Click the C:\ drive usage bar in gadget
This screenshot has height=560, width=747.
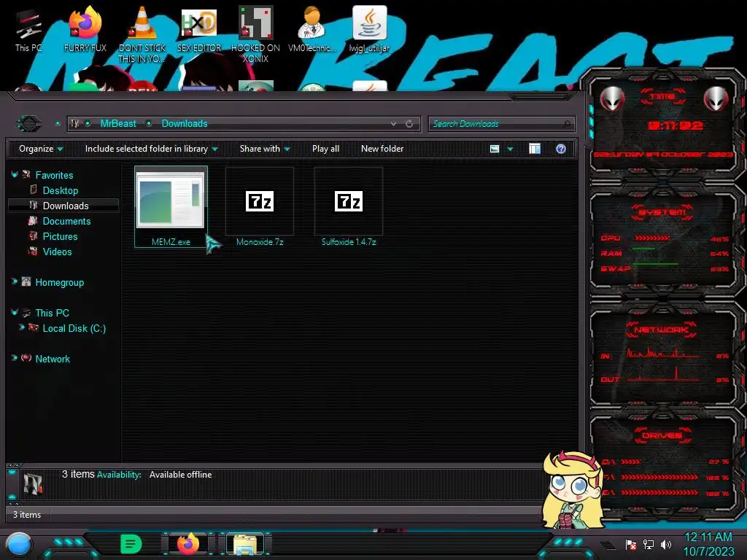tap(631, 462)
